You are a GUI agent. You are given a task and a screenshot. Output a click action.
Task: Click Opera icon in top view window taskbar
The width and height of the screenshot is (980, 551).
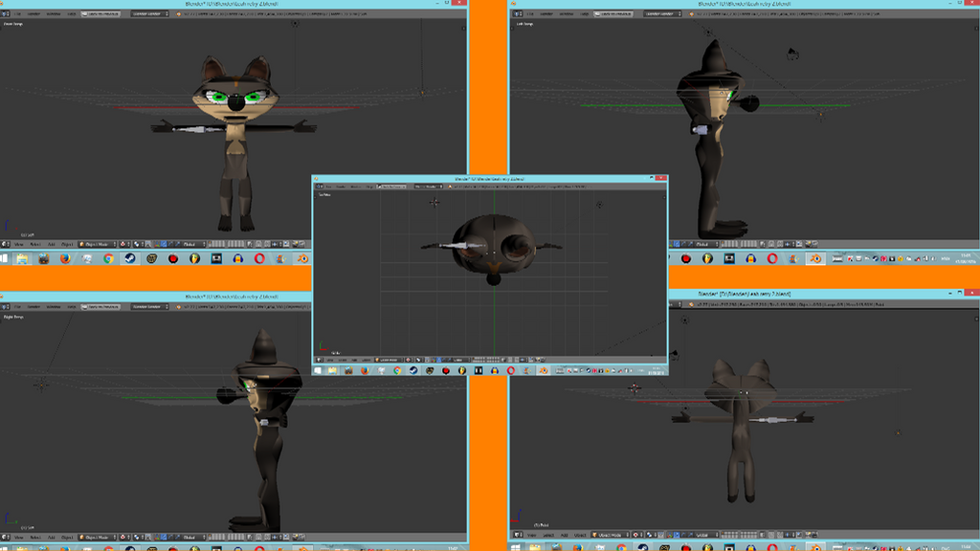pos(511,370)
